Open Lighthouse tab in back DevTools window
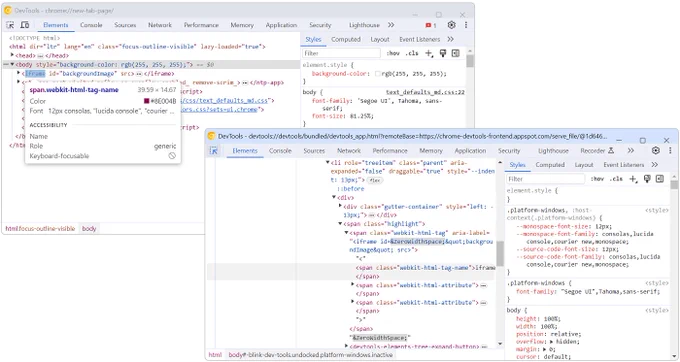The width and height of the screenshot is (680, 362). tap(364, 25)
